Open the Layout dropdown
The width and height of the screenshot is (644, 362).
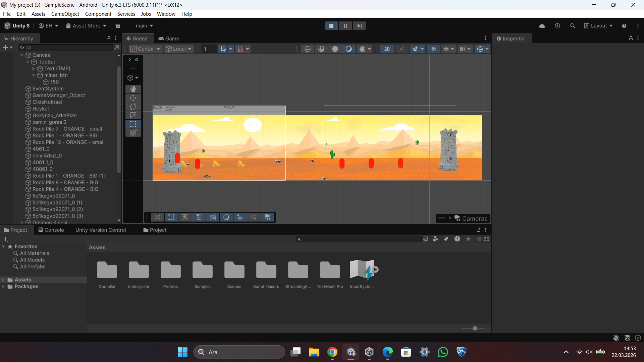click(x=598, y=26)
